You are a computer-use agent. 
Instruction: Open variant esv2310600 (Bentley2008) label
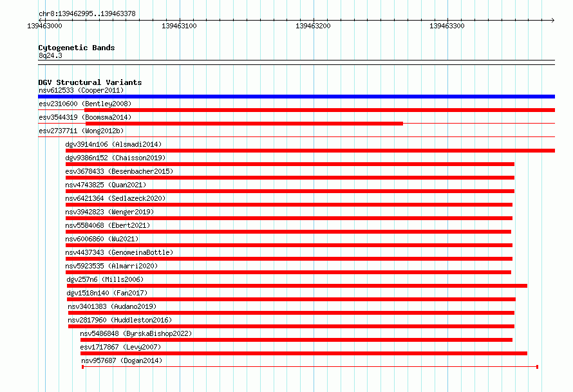(85, 104)
